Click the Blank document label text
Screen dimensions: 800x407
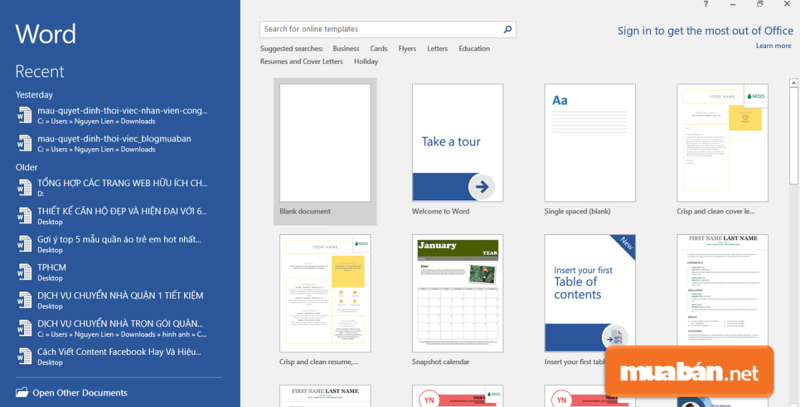coord(305,211)
